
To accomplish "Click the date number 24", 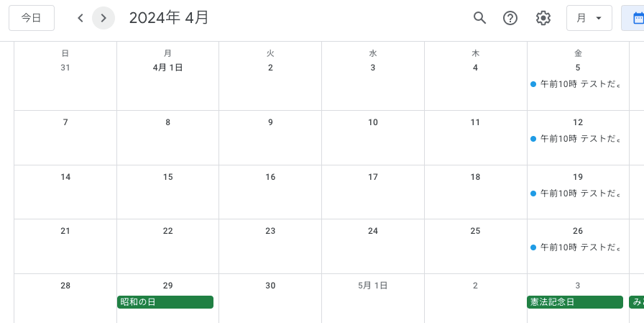I will click(x=373, y=231).
